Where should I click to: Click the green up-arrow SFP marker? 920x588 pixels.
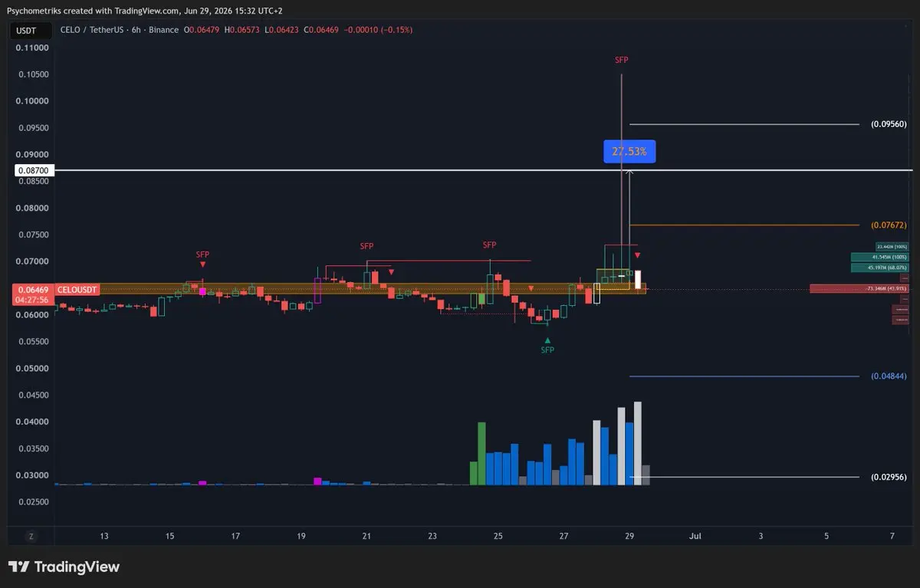[x=547, y=339]
